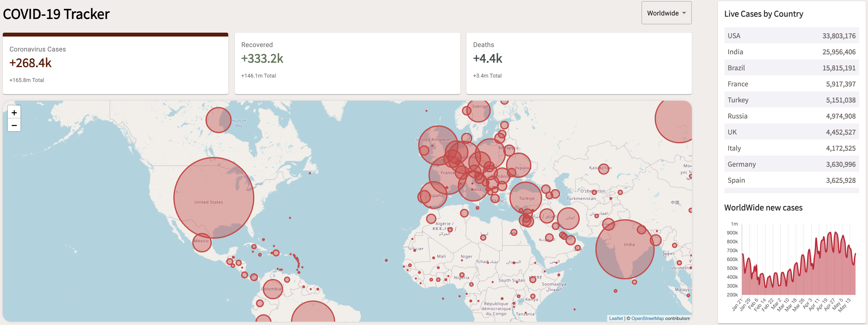Select the Deaths stats card
This screenshot has height=325, width=868.
pyautogui.click(x=579, y=63)
